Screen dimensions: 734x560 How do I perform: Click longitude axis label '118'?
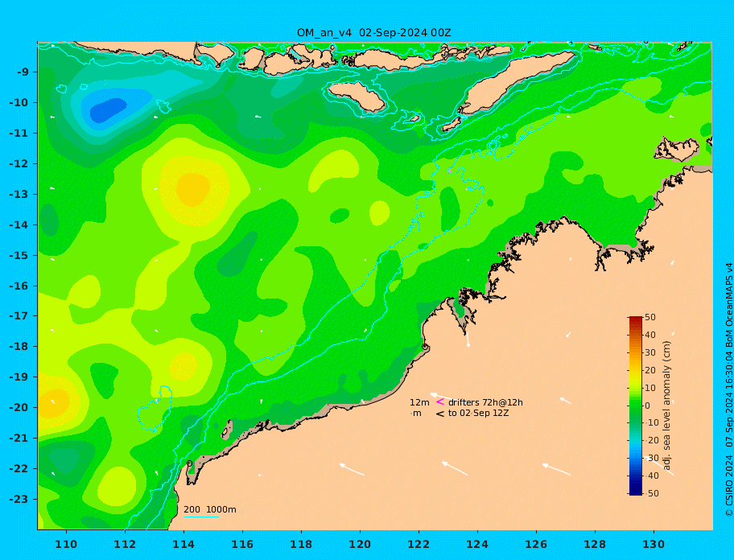tap(301, 544)
